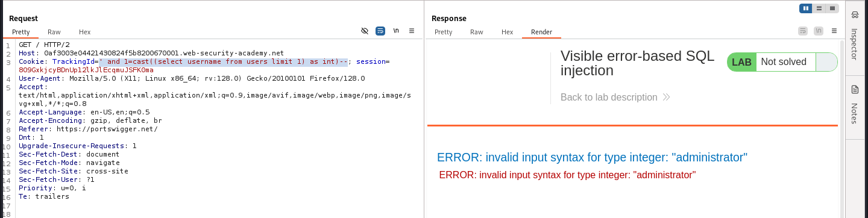The height and width of the screenshot is (218, 868).
Task: Click the 'Sec-Fetch-User: ?1' line
Action: [x=57, y=179]
